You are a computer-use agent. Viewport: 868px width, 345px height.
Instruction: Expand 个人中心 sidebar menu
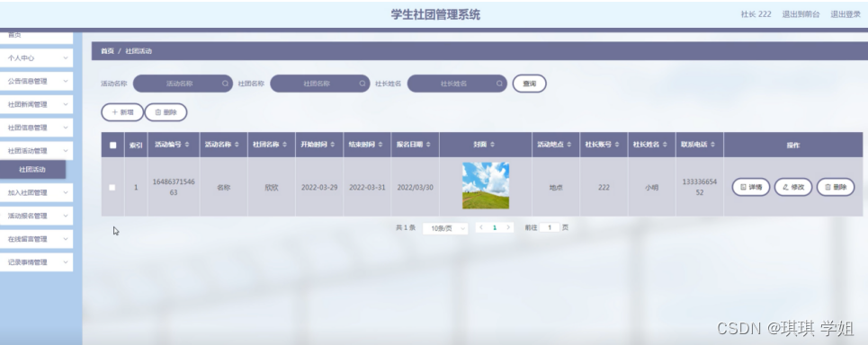[36, 58]
